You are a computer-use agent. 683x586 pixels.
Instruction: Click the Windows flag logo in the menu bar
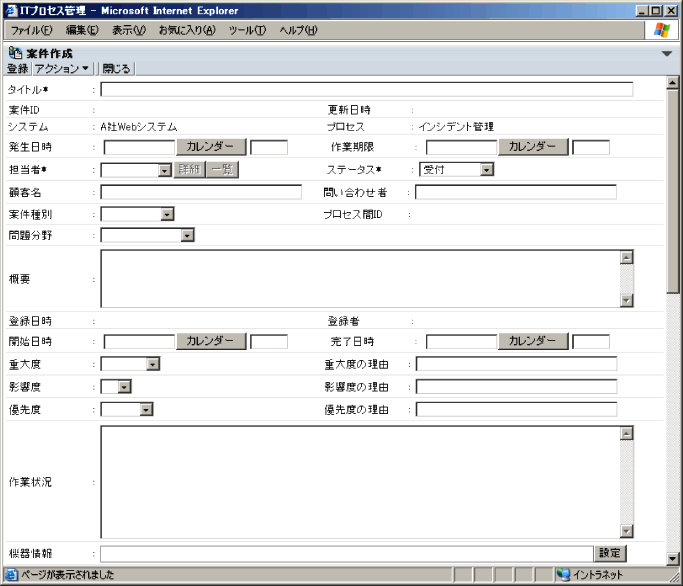coord(662,30)
